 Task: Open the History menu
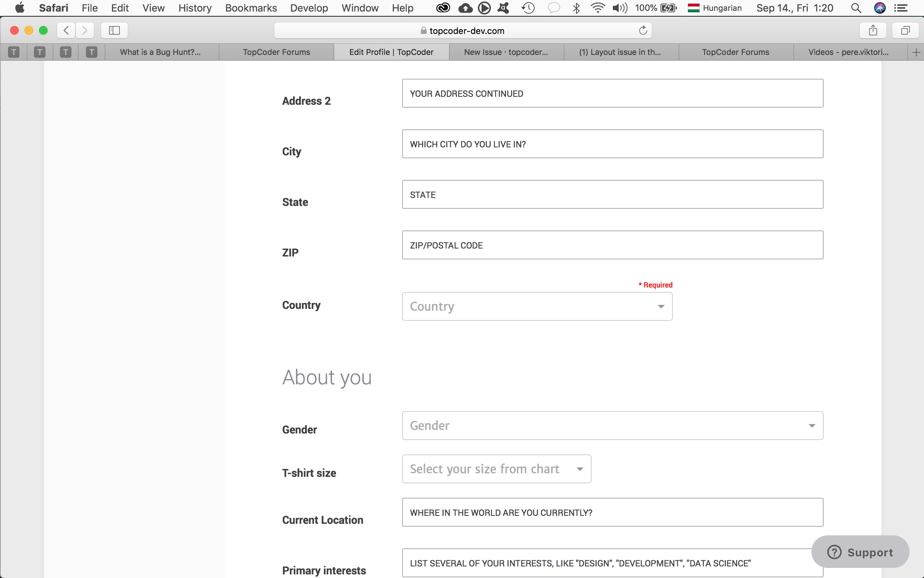pyautogui.click(x=195, y=8)
